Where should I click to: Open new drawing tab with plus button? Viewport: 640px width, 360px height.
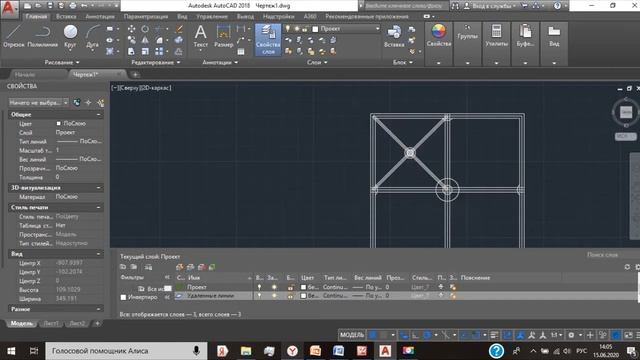click(135, 75)
